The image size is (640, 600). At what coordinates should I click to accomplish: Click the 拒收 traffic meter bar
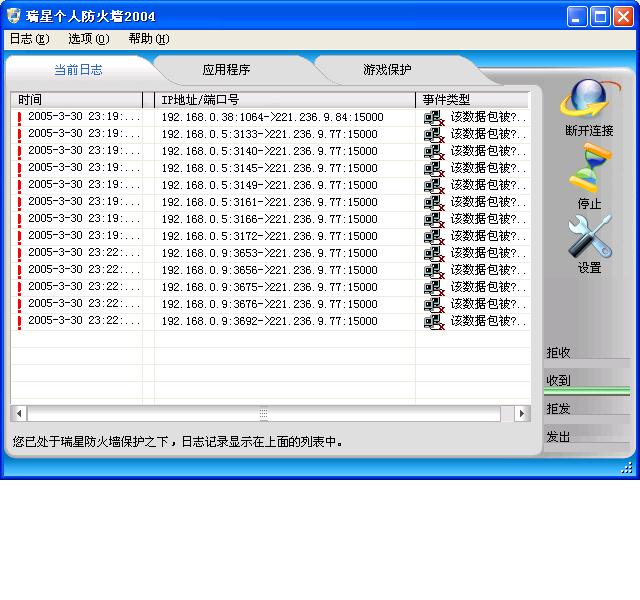pos(587,363)
